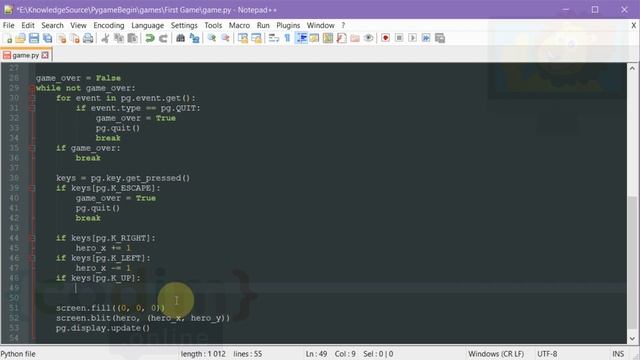This screenshot has width=640, height=360.
Task: Click UTF-8 encoding in status bar
Action: point(547,354)
